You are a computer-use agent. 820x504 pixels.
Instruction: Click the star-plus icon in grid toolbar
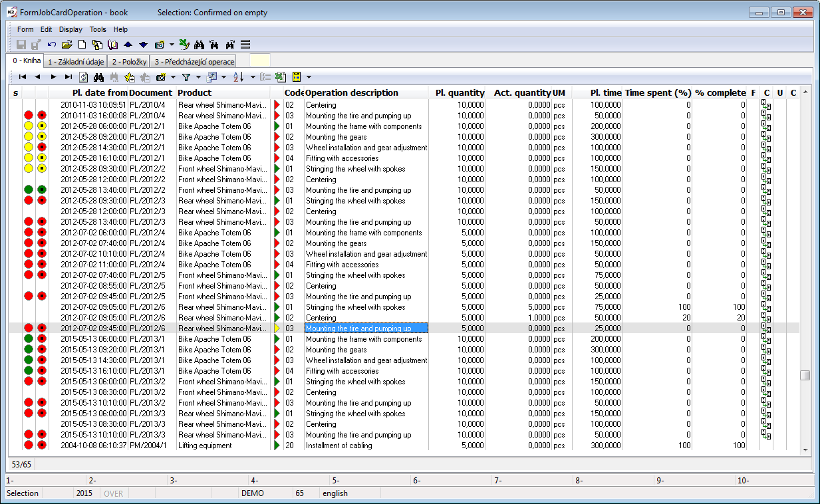130,77
